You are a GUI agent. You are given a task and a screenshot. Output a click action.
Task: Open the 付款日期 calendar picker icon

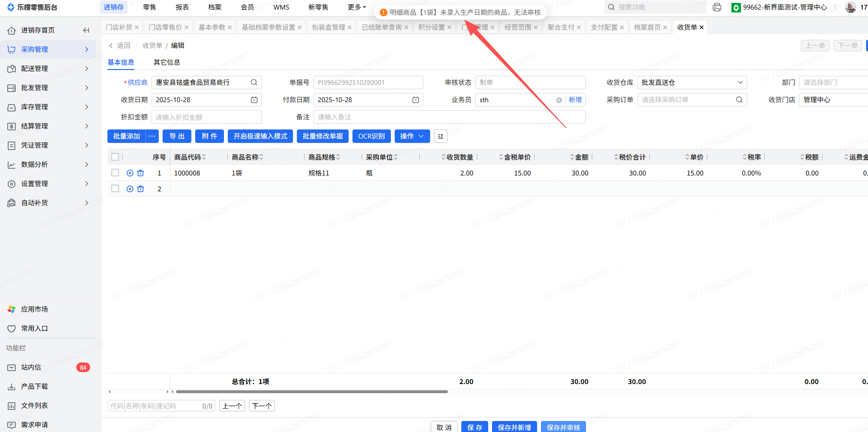[x=416, y=100]
